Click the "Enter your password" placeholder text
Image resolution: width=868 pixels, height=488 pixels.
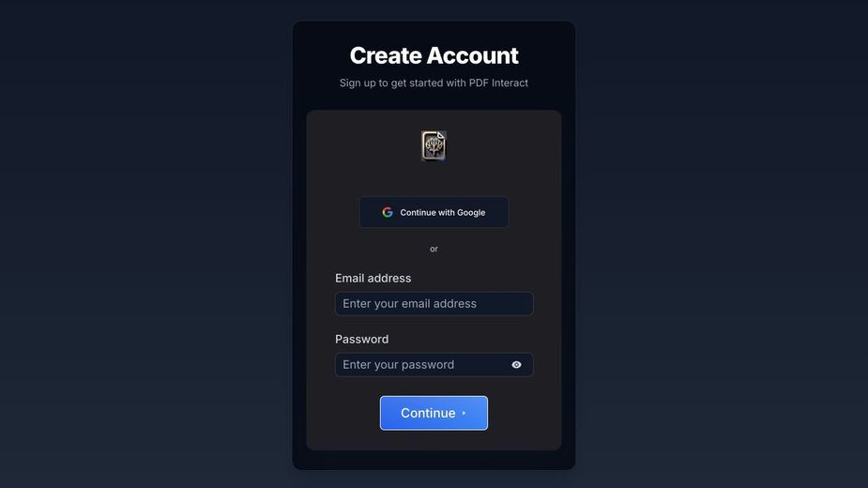(399, 364)
